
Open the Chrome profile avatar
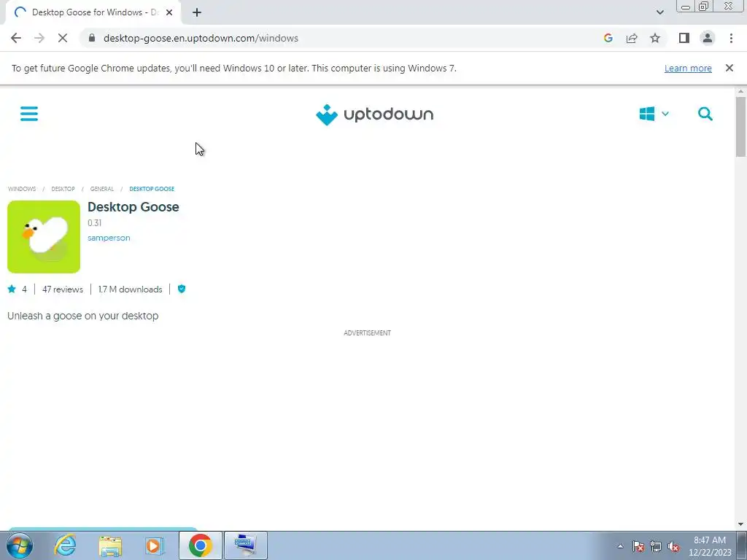(x=708, y=38)
